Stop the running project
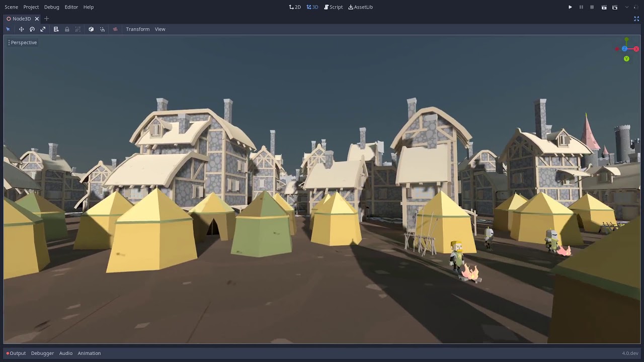 pyautogui.click(x=592, y=7)
